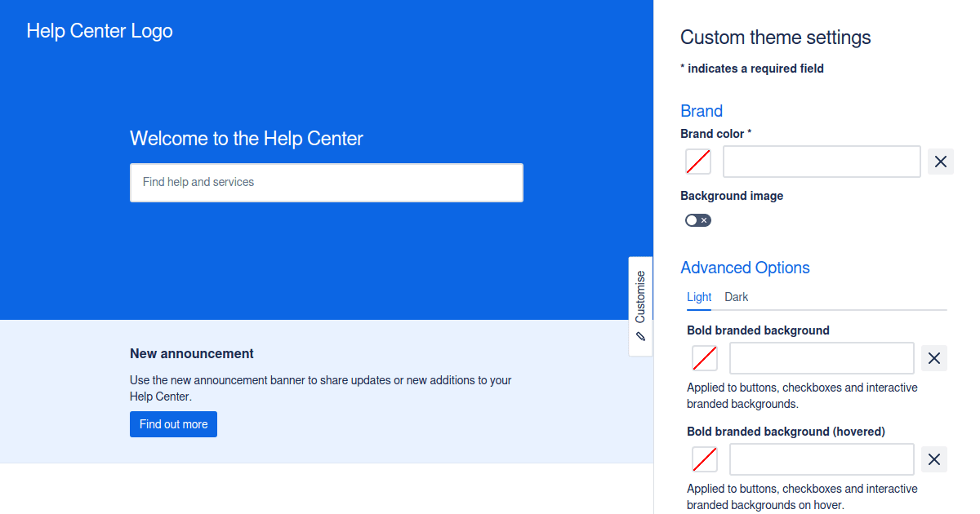Click the Help Center Logo
This screenshot has width=980, height=514.
(100, 30)
